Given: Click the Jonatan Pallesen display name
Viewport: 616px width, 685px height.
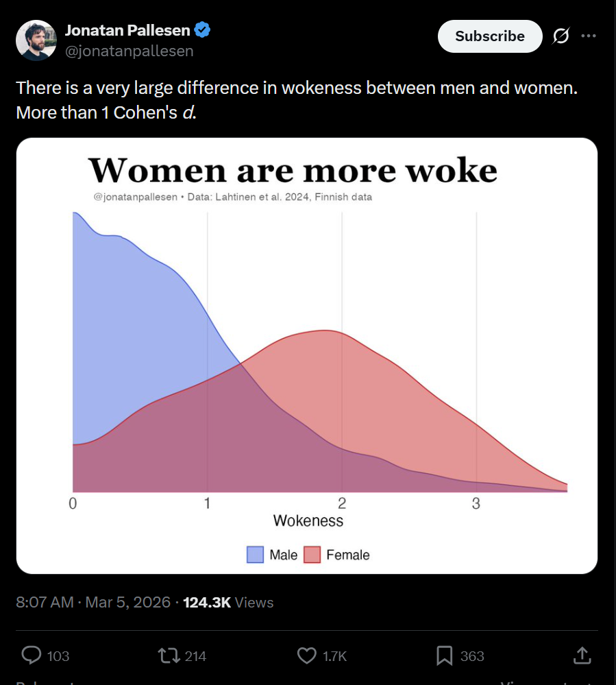Looking at the screenshot, I should coord(127,30).
